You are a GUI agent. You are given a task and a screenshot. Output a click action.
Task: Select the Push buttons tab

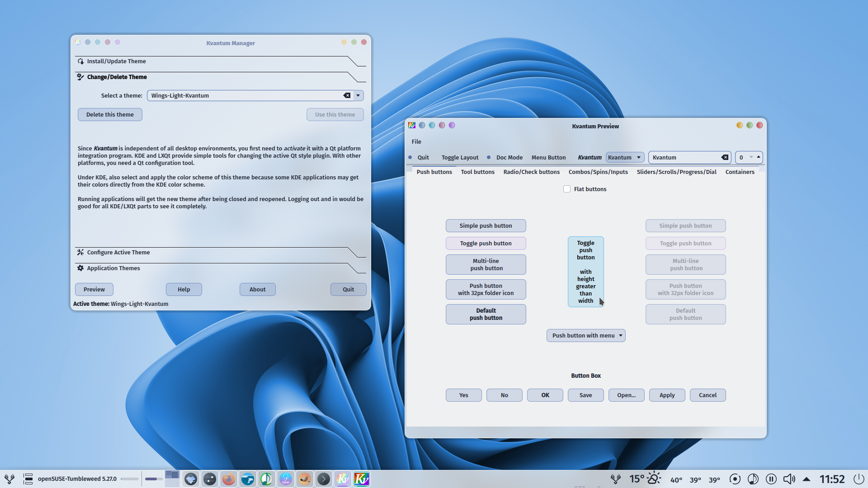click(434, 172)
